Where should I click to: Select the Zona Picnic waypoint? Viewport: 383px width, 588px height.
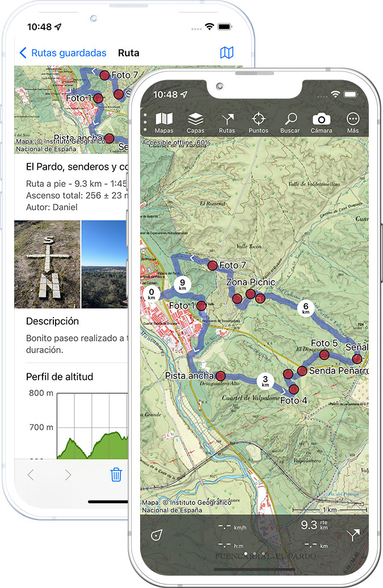click(250, 294)
